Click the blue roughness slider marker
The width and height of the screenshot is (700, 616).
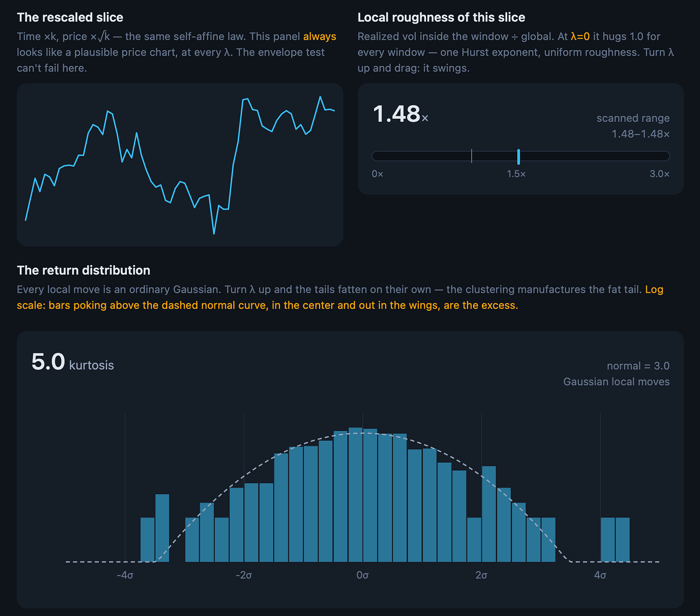coord(518,156)
